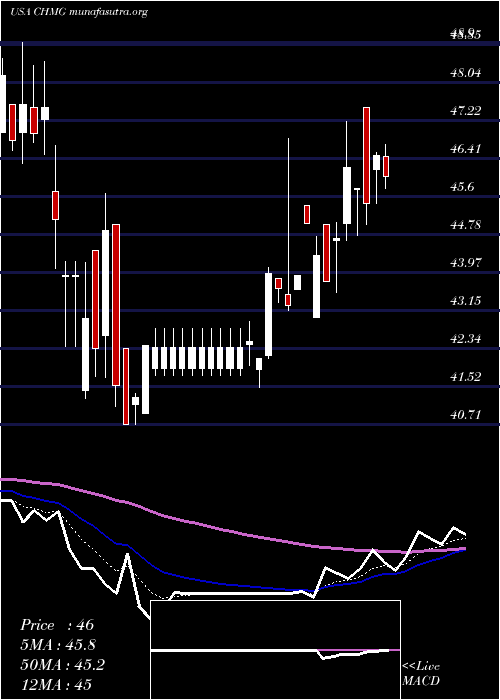Select the 43.97 price axis label

tap(466, 262)
